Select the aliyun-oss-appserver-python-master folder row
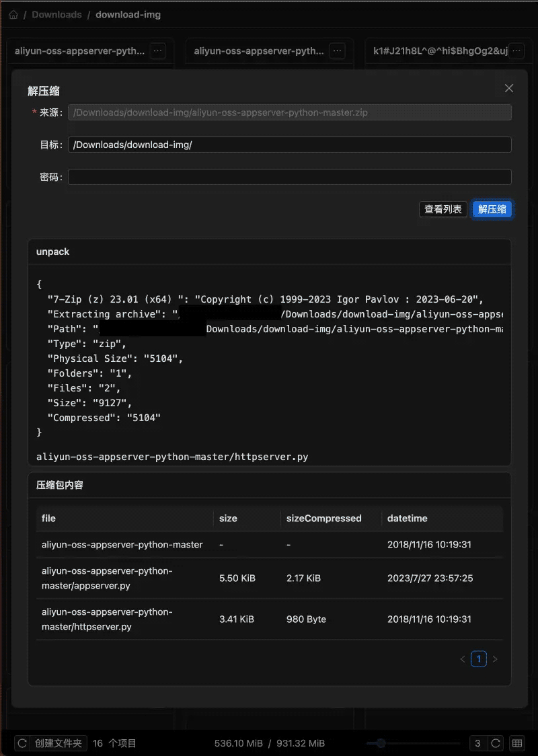Screen dimensions: 538x756 [x=270, y=544]
